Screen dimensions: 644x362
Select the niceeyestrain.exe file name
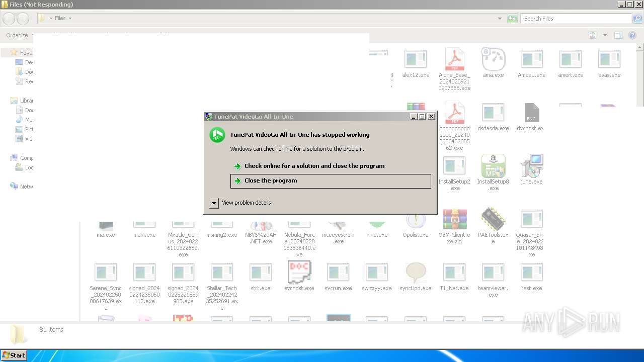[338, 238]
